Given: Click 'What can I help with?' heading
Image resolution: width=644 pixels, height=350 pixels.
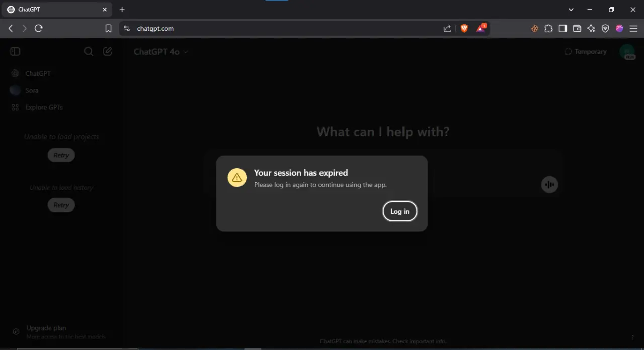Looking at the screenshot, I should pos(383,132).
